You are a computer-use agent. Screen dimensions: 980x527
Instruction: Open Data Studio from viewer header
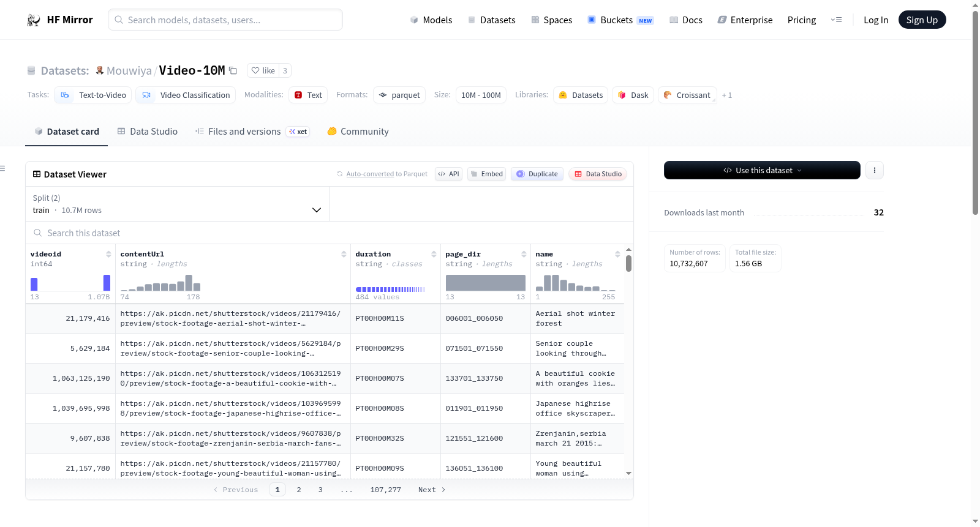click(598, 174)
